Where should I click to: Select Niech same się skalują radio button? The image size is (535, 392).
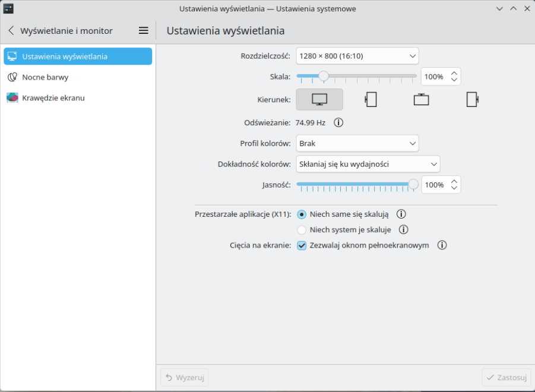[302, 214]
